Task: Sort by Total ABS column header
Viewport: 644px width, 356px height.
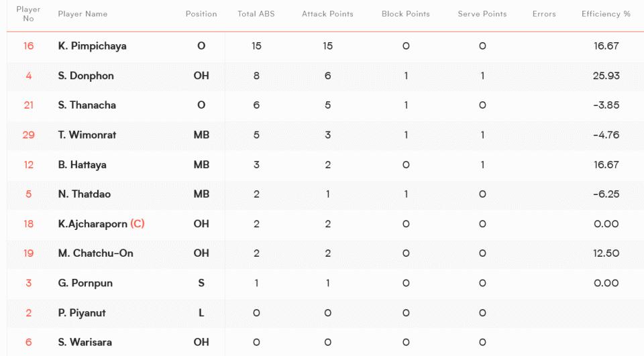Action: (256, 14)
